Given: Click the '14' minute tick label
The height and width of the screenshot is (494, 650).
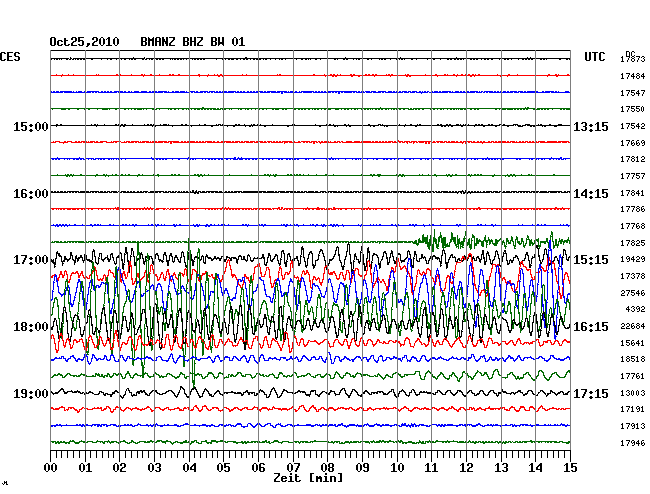Looking at the screenshot, I should pos(536,468).
